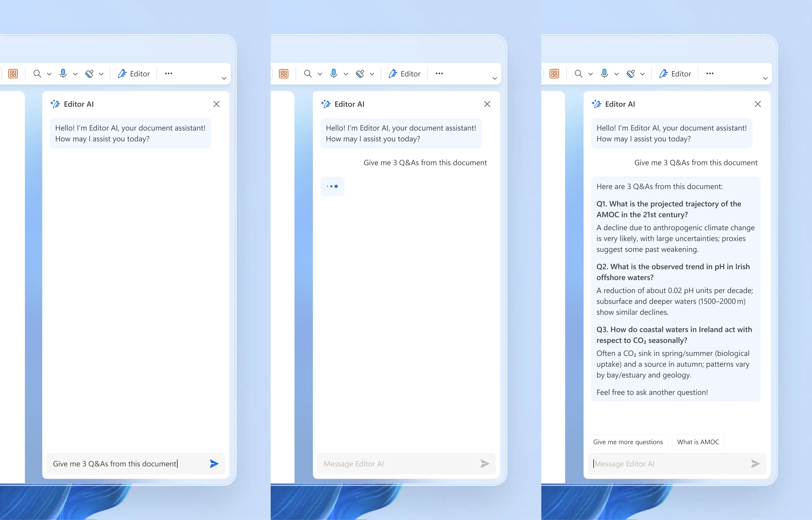Viewport: 812px width, 520px height.
Task: Close the Editor AI pane showing Q&A answers
Action: click(757, 104)
